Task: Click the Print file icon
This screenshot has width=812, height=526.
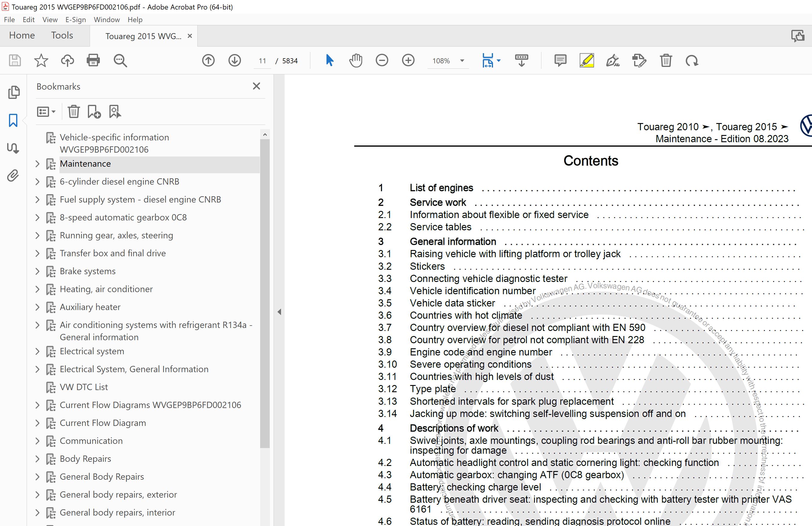Action: (x=93, y=61)
